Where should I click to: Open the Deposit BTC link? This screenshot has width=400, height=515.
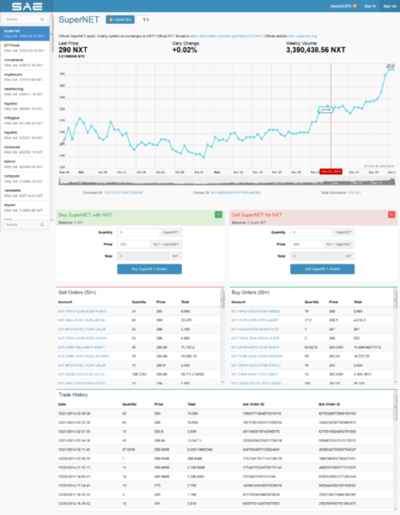[x=344, y=6]
